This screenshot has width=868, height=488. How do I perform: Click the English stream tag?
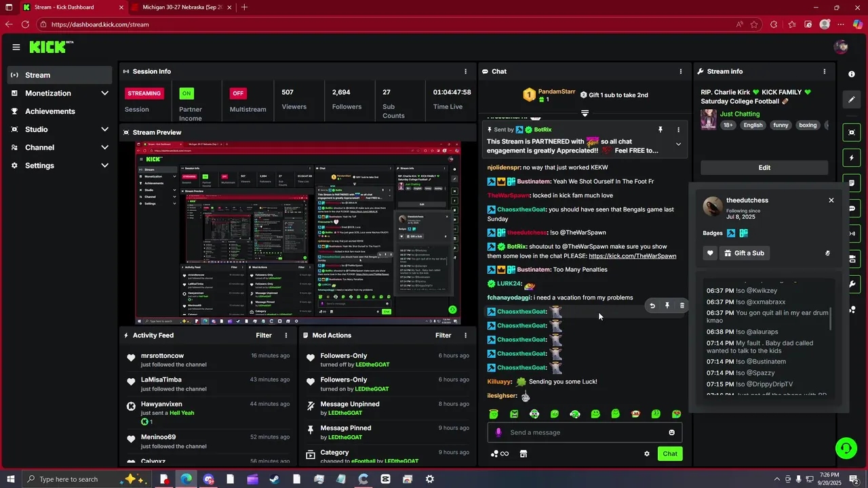[x=753, y=125]
